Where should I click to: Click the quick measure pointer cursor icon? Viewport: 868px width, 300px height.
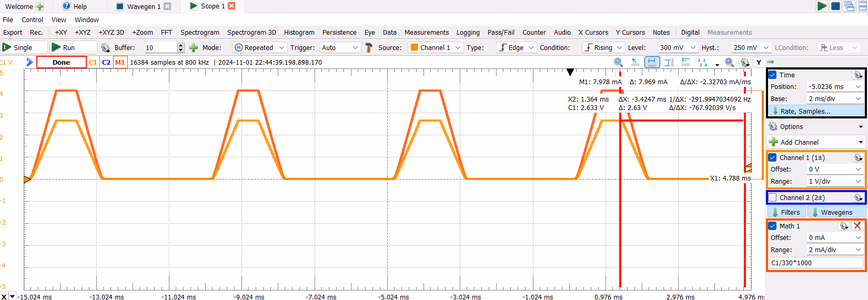(x=635, y=62)
